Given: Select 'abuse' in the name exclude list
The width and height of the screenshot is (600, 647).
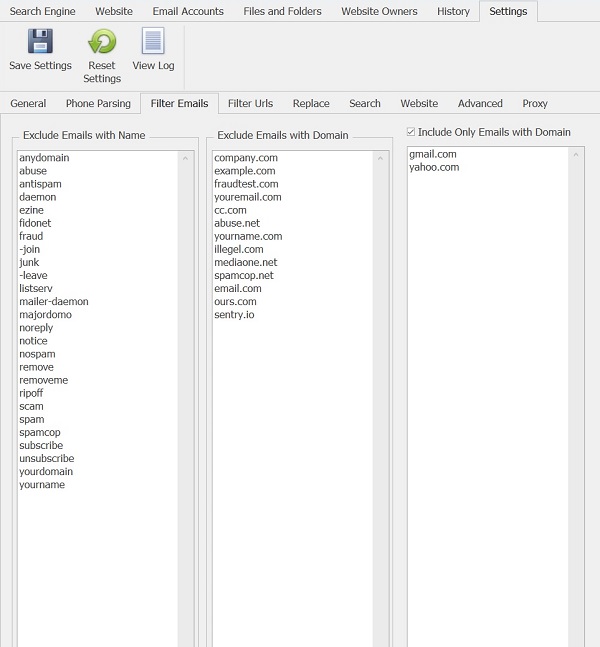Looking at the screenshot, I should pyautogui.click(x=33, y=171).
